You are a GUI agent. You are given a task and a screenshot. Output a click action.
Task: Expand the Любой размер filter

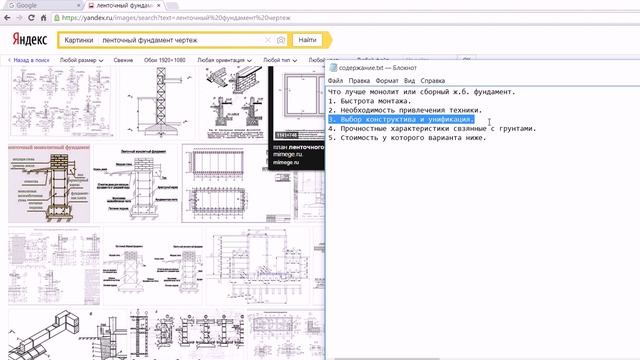[x=81, y=60]
